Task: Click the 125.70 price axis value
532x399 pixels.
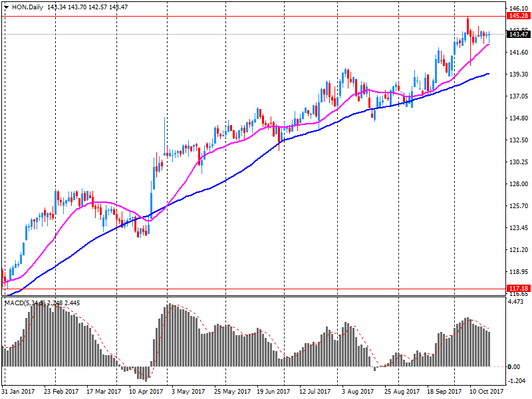Action: [519, 206]
